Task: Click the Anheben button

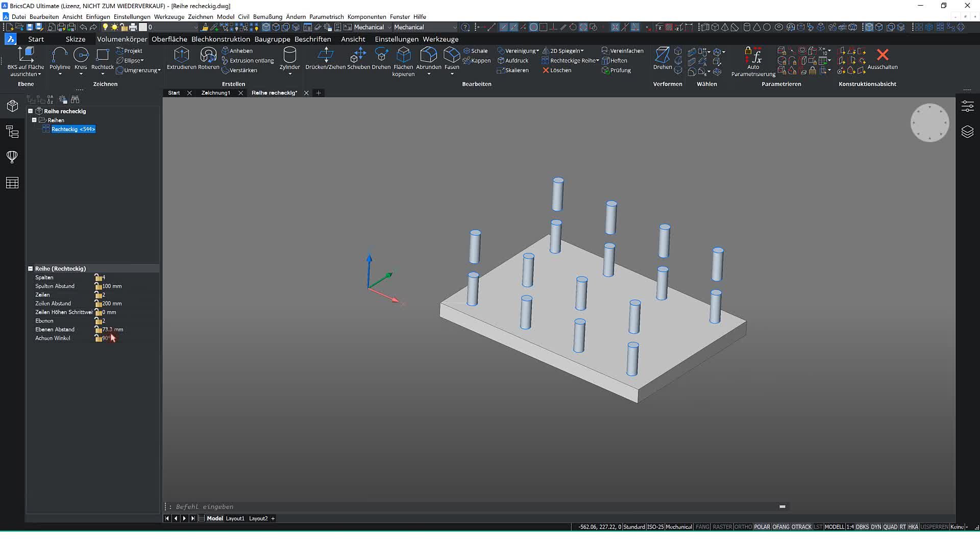Action: (x=237, y=51)
